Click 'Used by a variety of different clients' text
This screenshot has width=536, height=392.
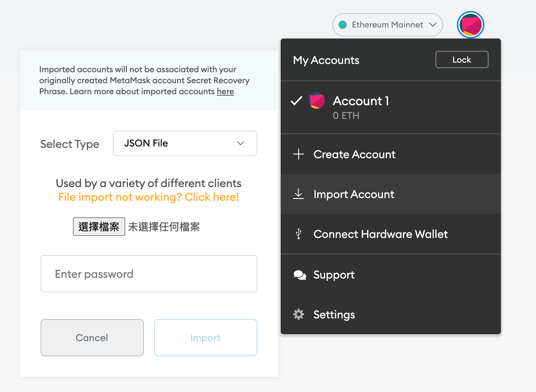(x=149, y=183)
